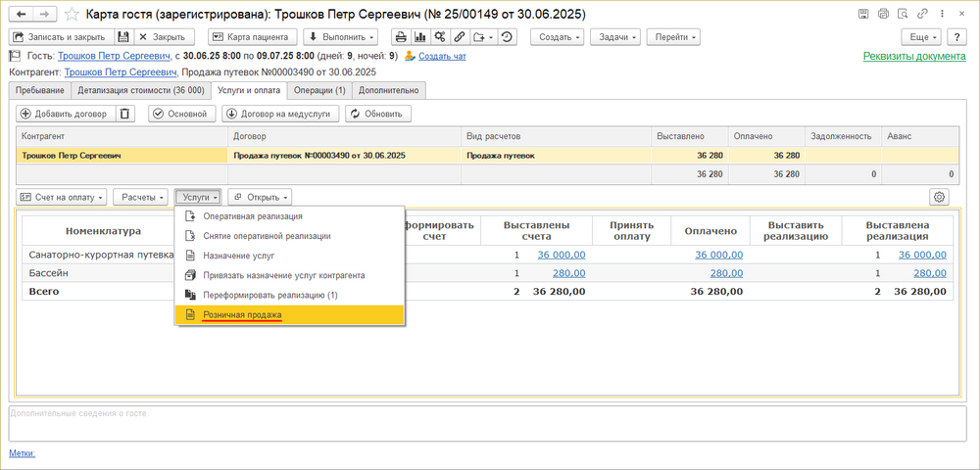Open the bar chart reports icon
This screenshot has height=470, width=980.
click(x=420, y=37)
